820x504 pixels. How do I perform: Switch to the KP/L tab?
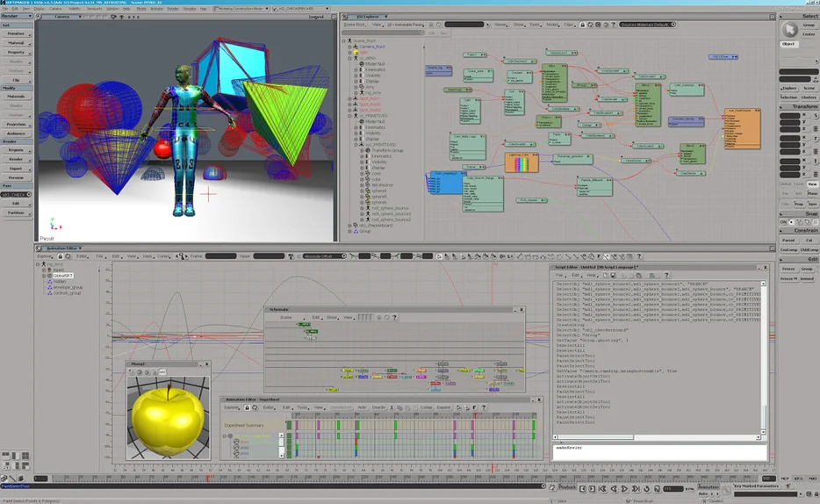click(x=799, y=479)
